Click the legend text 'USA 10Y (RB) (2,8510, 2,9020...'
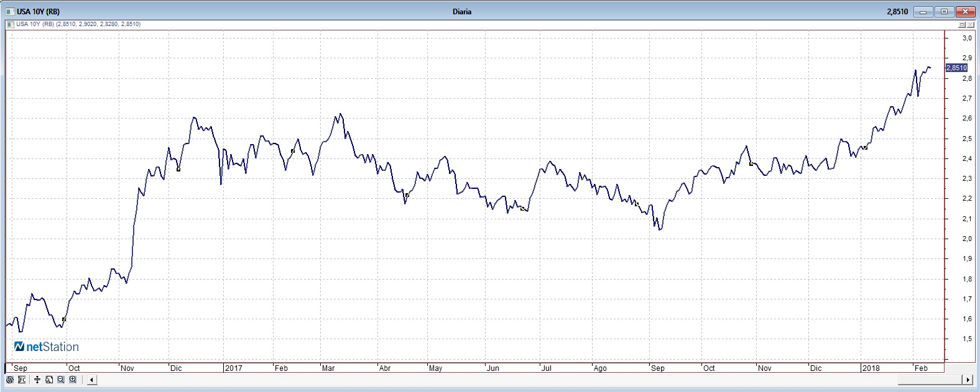Viewport: 980px width, 392px height. click(x=78, y=24)
